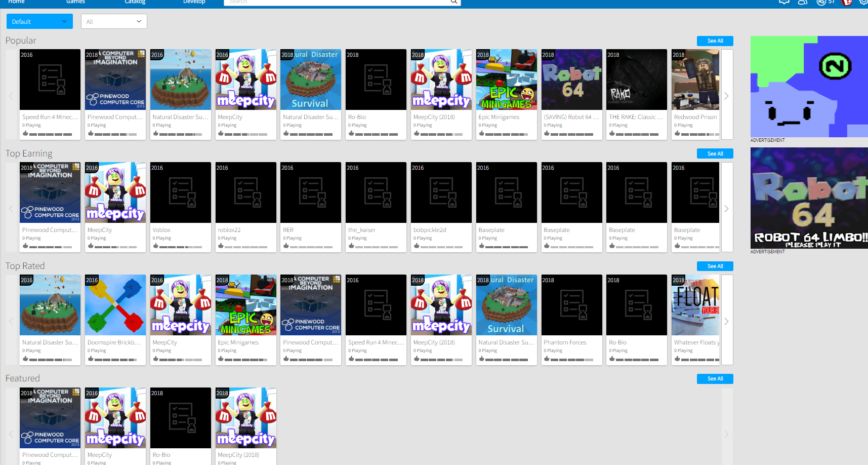868x465 pixels.
Task: Open Redwood Prison game thumbnail
Action: click(695, 80)
